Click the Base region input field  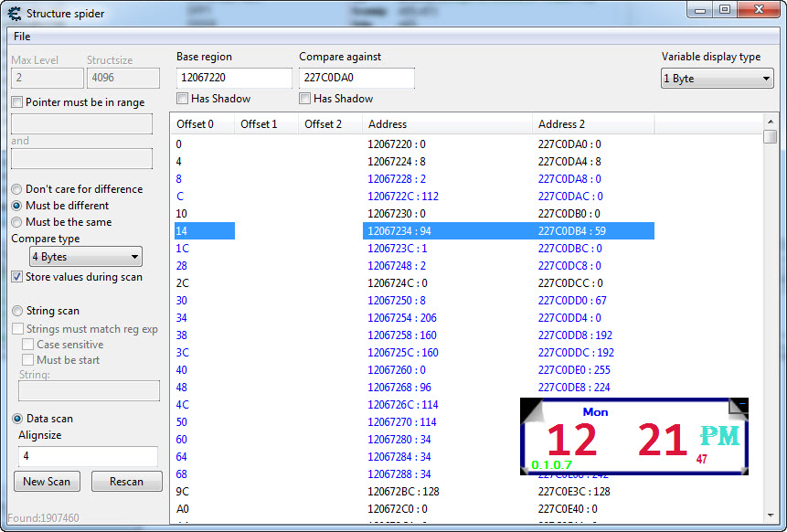(234, 78)
